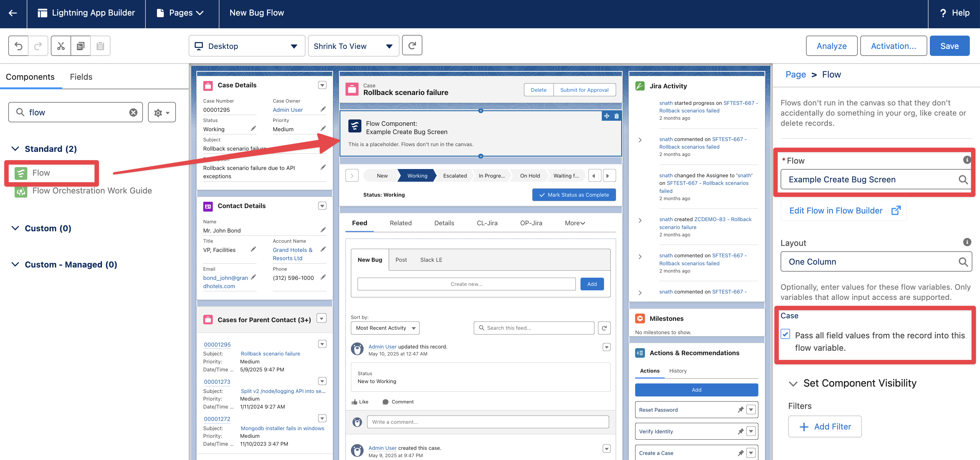Open the Pages menu
This screenshot has height=460, width=980.
click(181, 13)
